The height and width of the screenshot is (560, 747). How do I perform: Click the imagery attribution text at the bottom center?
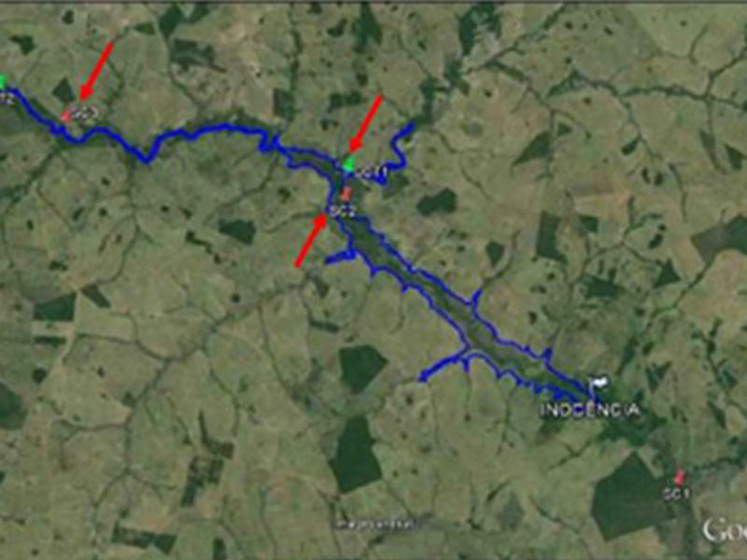[x=376, y=525]
